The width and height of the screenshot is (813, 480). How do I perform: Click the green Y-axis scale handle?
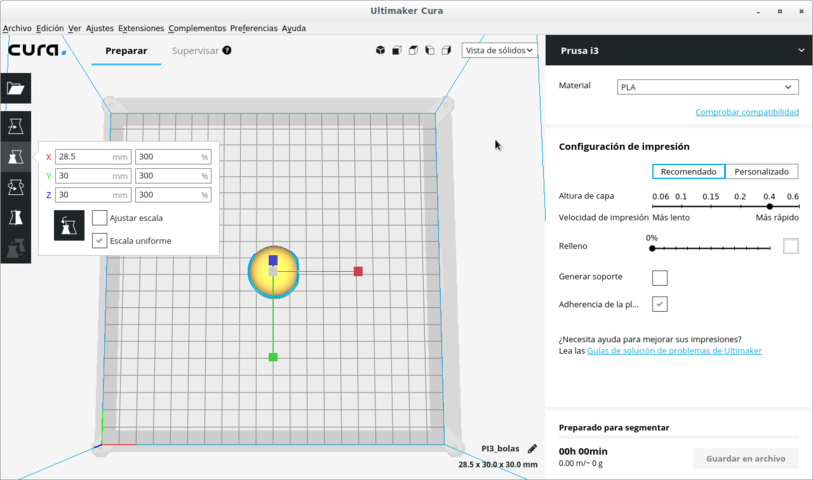(x=273, y=357)
